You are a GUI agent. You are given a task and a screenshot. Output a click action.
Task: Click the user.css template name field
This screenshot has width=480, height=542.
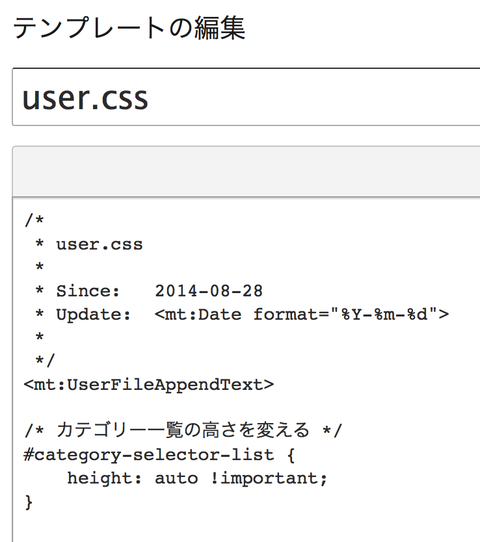pos(246,97)
